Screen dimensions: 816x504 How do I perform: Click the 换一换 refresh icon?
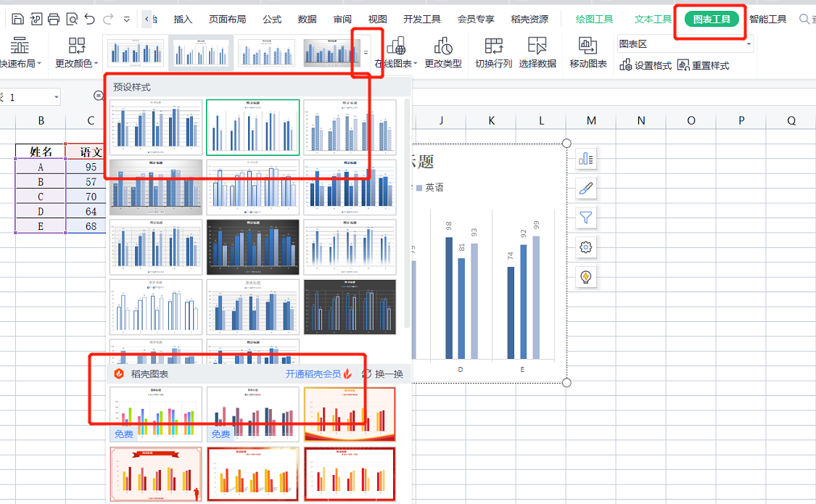(366, 373)
